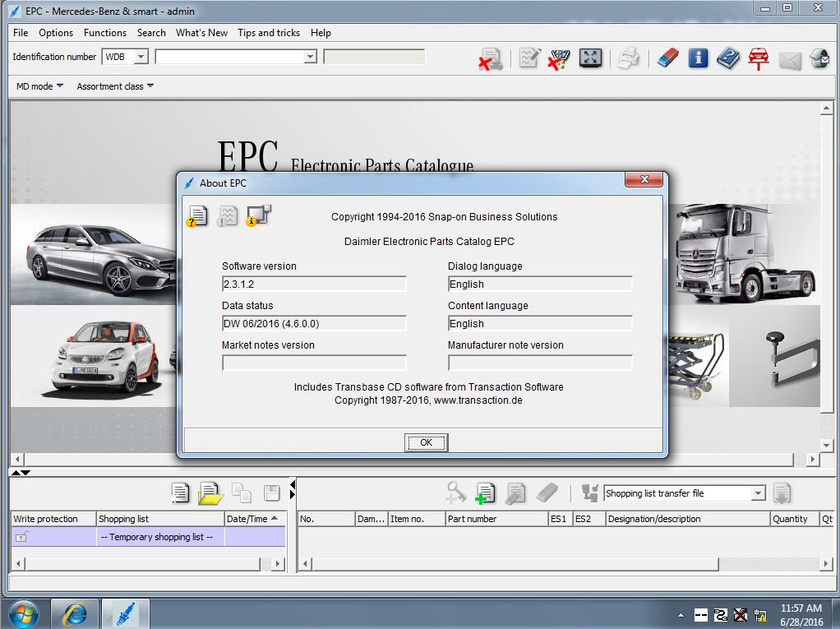The height and width of the screenshot is (629, 840).
Task: Open the document with question mark icon in About EPC
Action: click(197, 216)
